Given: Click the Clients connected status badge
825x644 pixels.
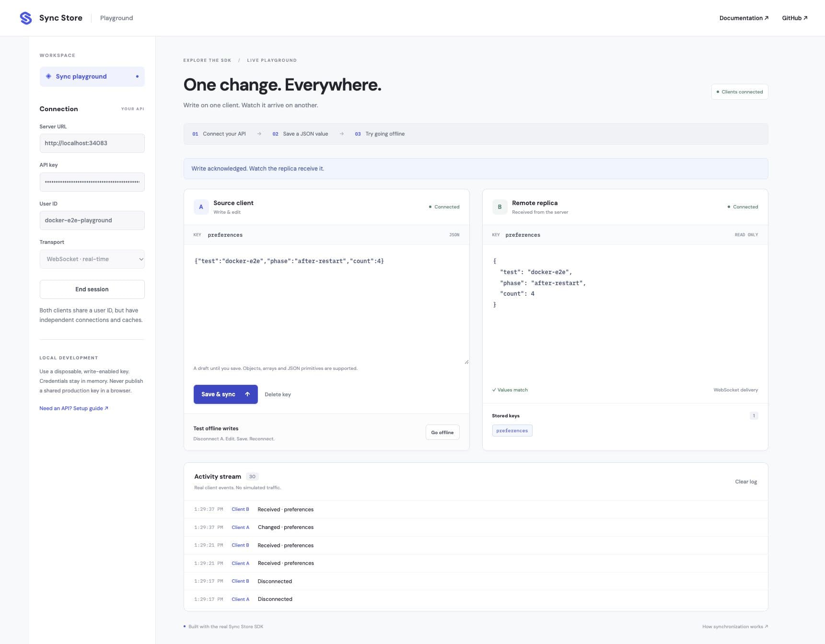Looking at the screenshot, I should point(740,92).
